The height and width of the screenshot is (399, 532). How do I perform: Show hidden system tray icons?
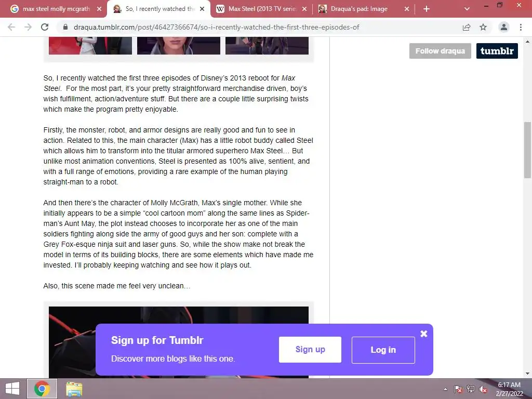[x=445, y=389]
